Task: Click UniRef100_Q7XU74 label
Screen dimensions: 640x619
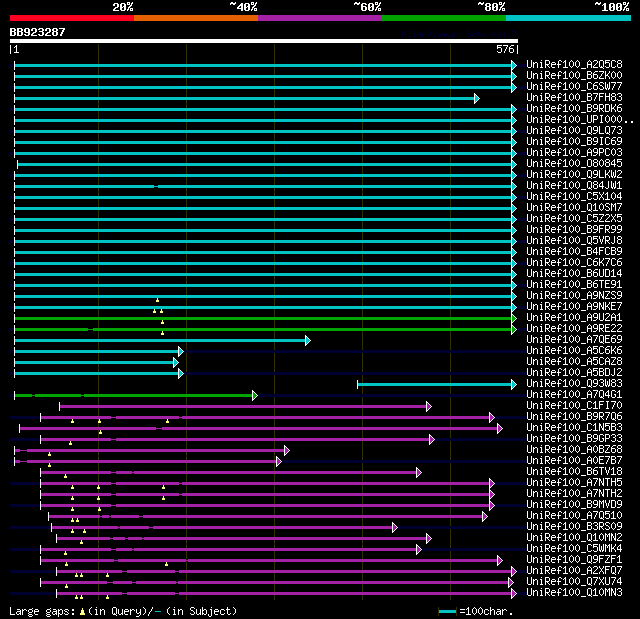Action: click(x=574, y=582)
